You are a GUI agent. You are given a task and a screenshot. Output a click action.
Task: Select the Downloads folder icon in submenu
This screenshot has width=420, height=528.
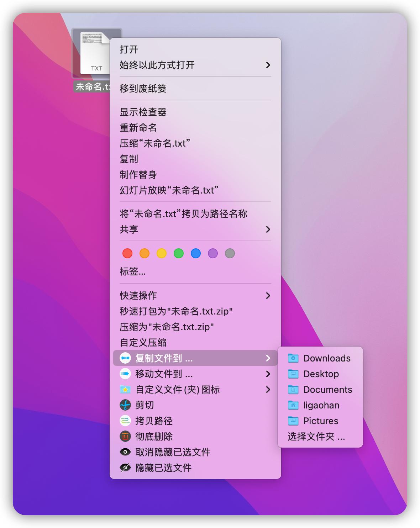(293, 358)
